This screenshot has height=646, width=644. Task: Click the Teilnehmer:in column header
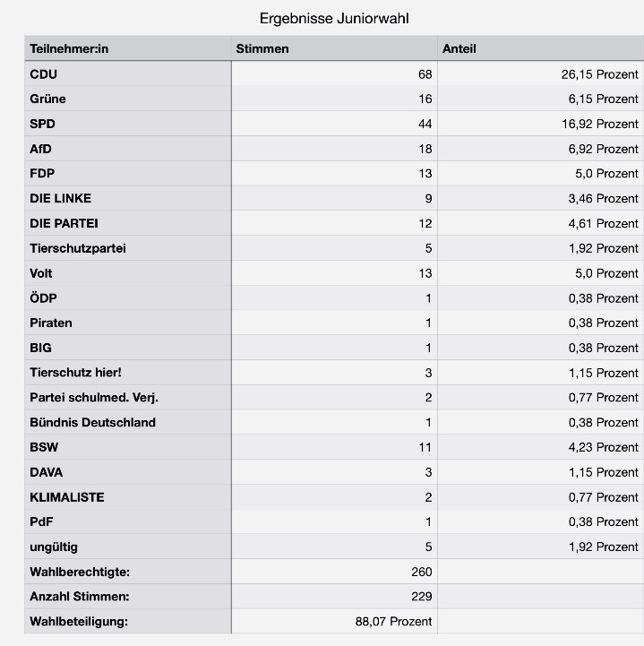point(128,48)
